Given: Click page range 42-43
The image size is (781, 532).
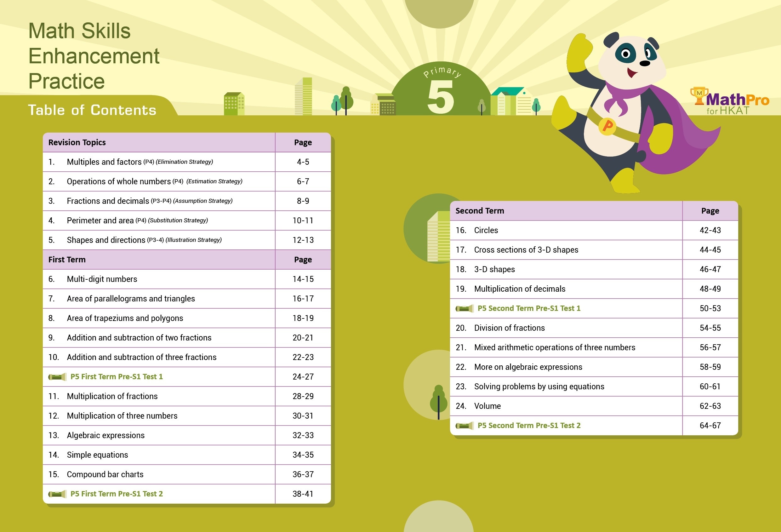Looking at the screenshot, I should click(x=710, y=230).
